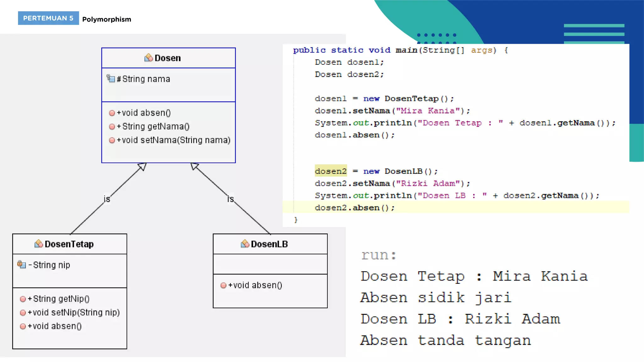
Task: Click the 'Absen tanda tangan' output line
Action: coord(445,341)
